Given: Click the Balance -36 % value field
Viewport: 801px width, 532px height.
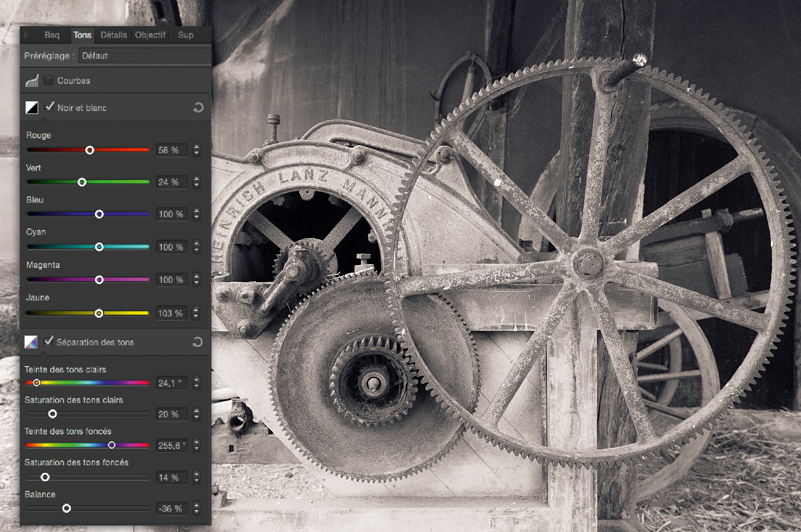Looking at the screenshot, I should [172, 509].
